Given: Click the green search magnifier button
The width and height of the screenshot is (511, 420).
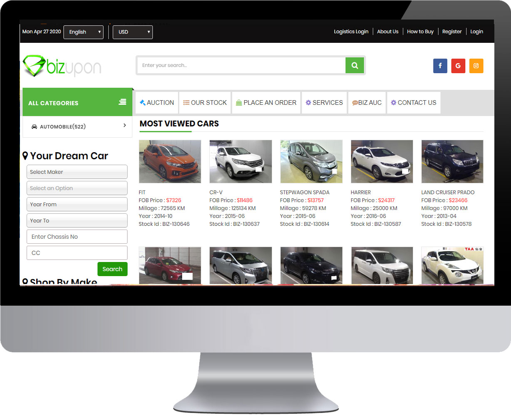Looking at the screenshot, I should (x=355, y=65).
